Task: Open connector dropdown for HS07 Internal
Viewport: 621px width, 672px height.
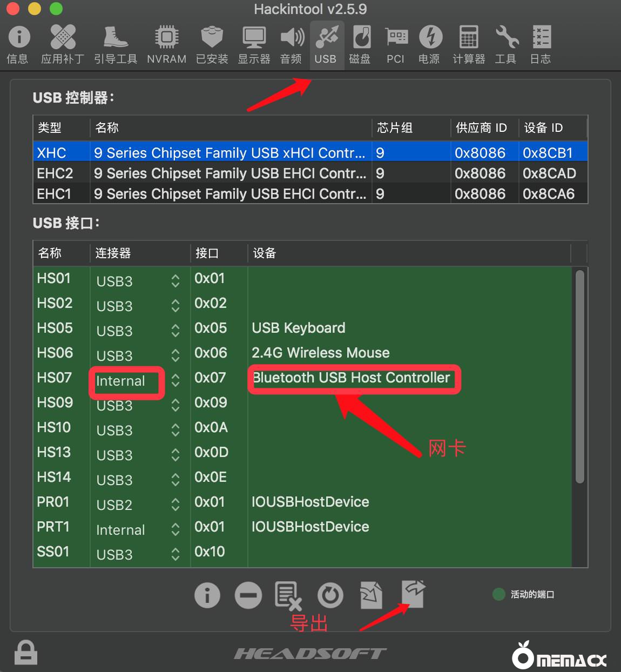Action: (175, 381)
